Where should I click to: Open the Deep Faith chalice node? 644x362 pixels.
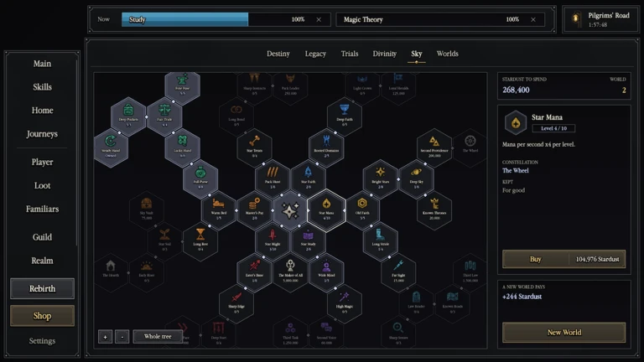344,117
